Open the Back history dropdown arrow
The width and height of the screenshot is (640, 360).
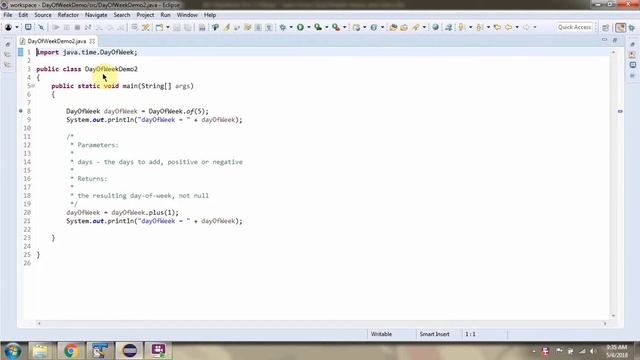pos(517,27)
